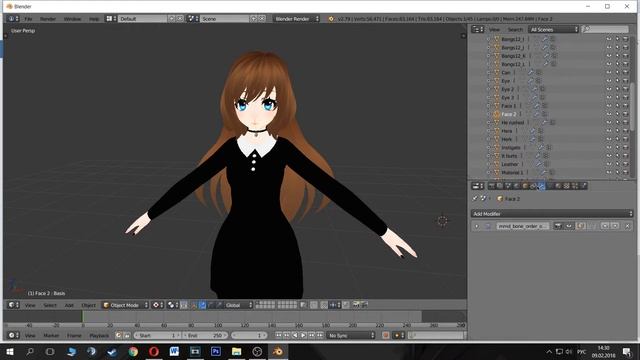Open the No Sync dropdown
The image size is (640, 360).
coord(351,336)
